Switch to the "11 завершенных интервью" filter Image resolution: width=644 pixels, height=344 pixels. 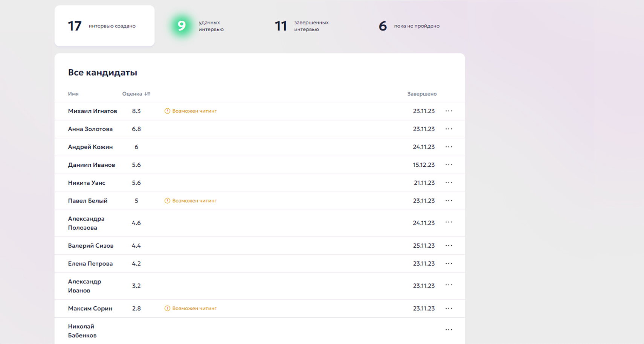point(301,26)
